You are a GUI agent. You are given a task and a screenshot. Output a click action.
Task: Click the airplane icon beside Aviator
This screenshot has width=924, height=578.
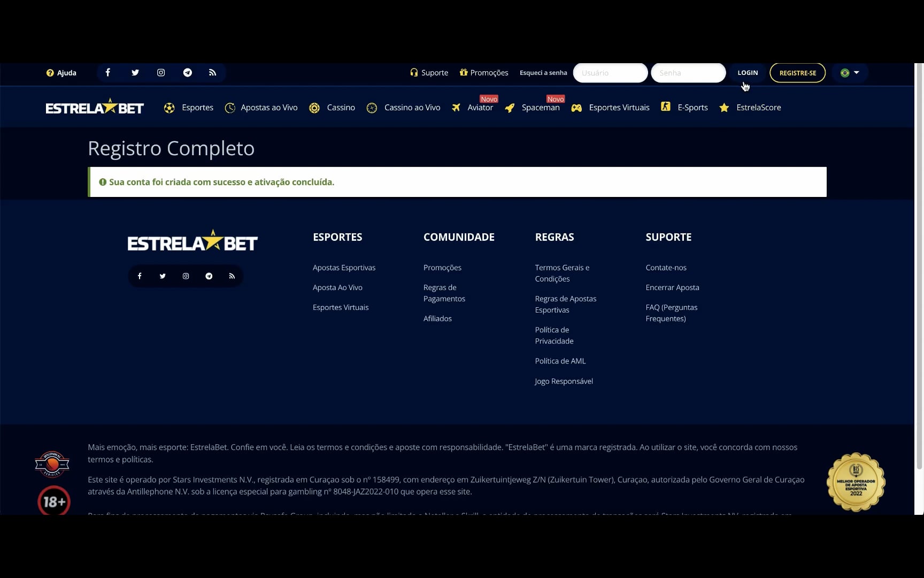coord(456,108)
